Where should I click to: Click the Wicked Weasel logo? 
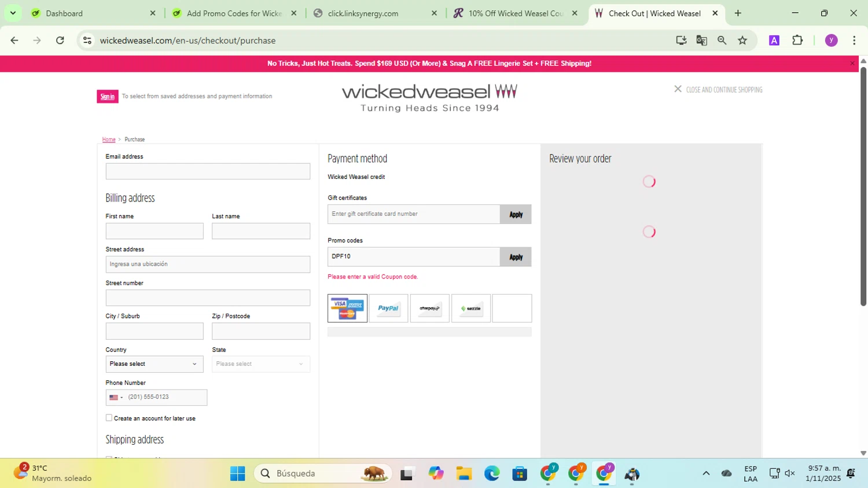429,97
